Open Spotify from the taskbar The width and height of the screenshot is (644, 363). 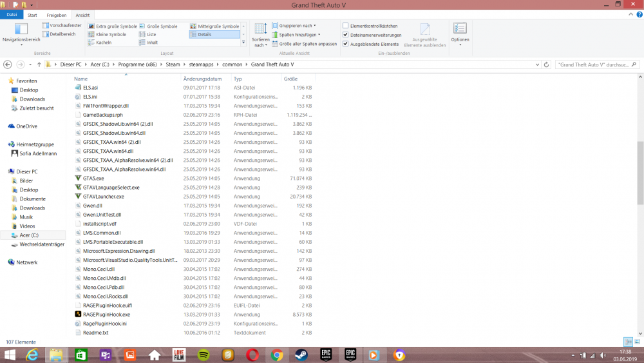204,355
